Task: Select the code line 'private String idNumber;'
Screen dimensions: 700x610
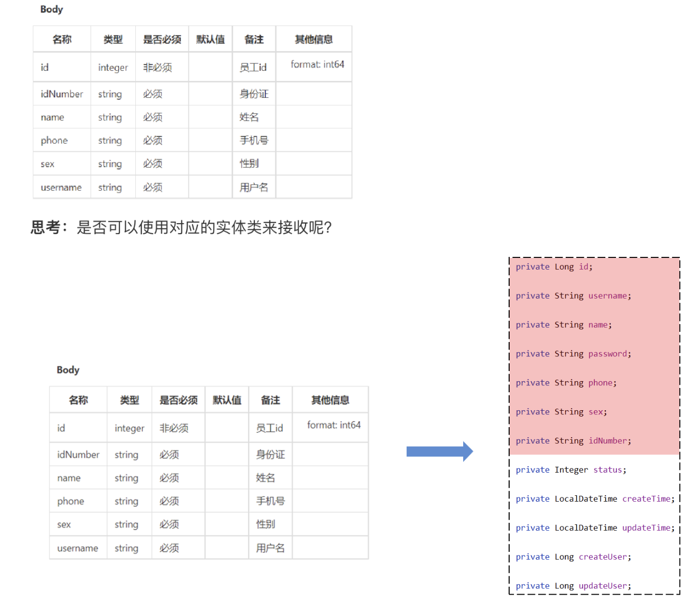Action: pyautogui.click(x=574, y=441)
